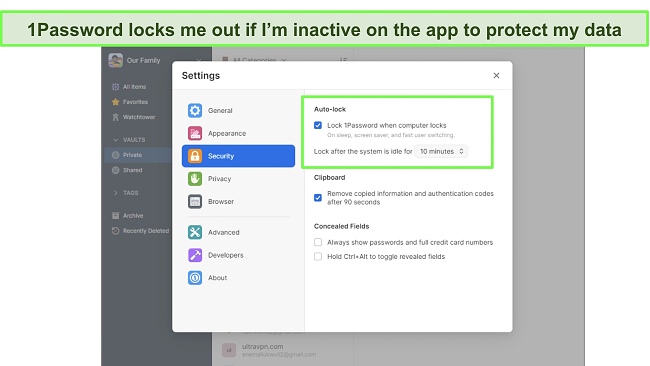Open the About 1Password icon
Image resolution: width=650 pixels, height=366 pixels.
click(x=195, y=278)
